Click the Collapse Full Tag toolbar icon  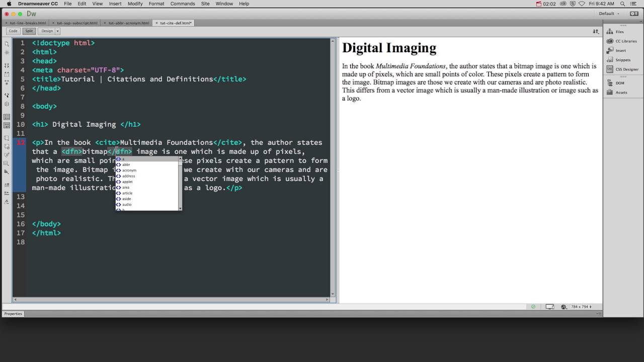[x=7, y=65]
